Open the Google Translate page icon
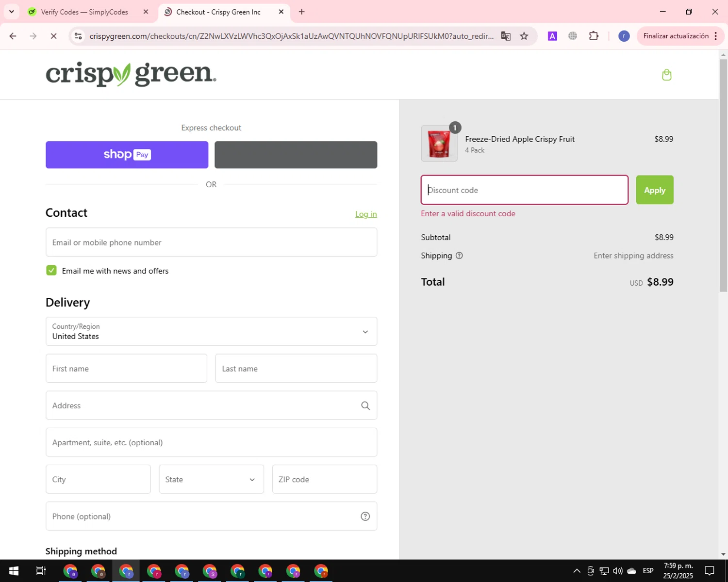Viewport: 728px width, 582px height. coord(506,36)
